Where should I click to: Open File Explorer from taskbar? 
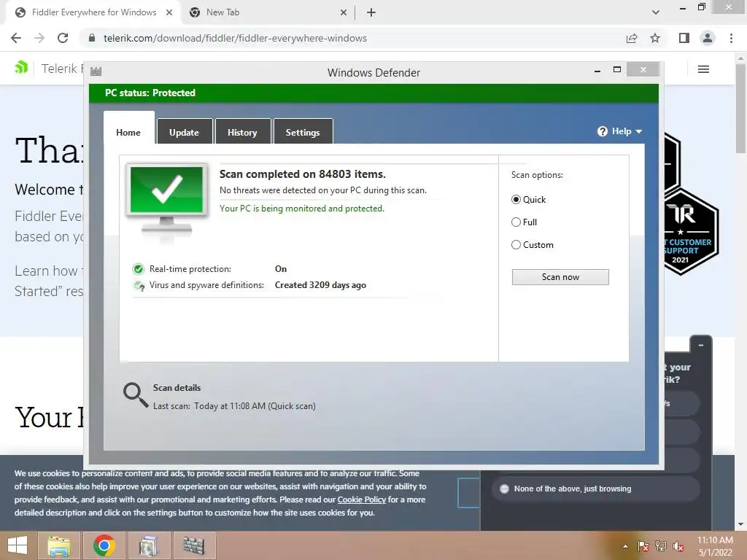[59, 545]
